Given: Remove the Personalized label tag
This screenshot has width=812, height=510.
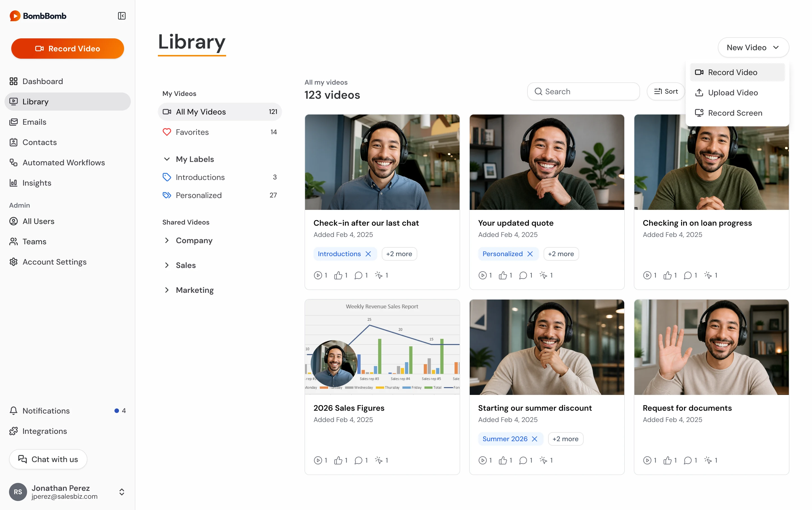Looking at the screenshot, I should 530,254.
